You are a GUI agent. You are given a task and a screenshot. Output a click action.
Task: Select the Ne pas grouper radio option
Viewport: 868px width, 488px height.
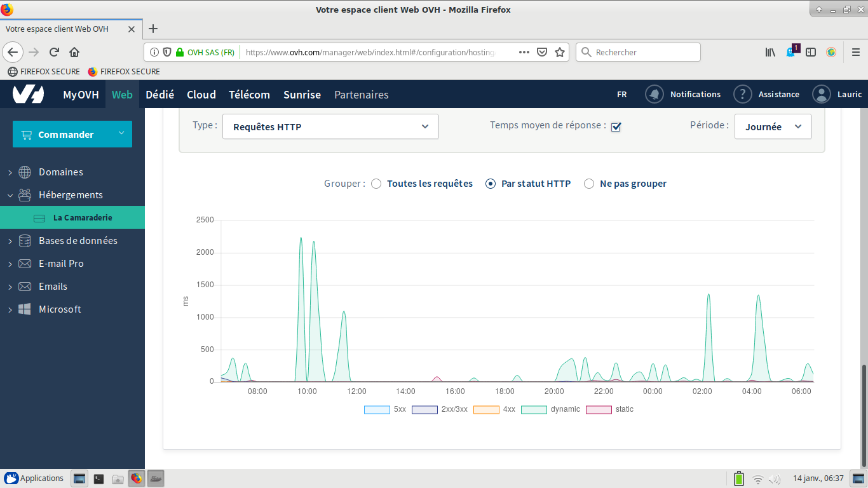589,184
